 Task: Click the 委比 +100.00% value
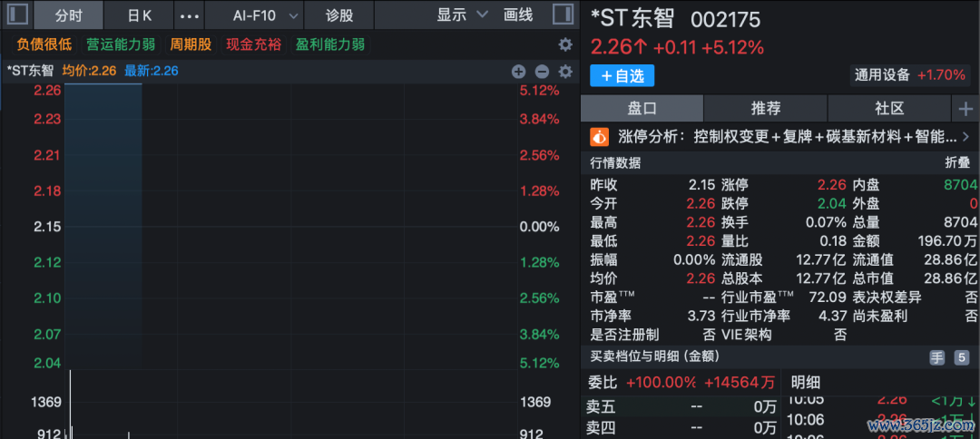661,382
